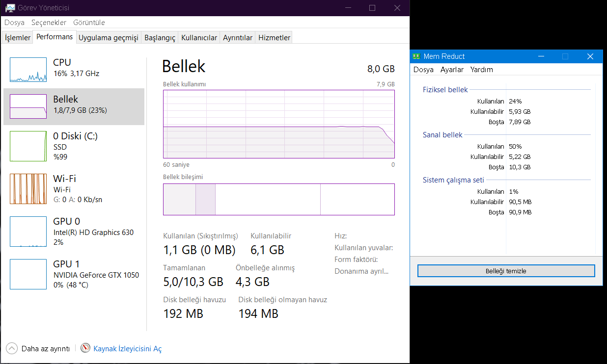Click the Kullanılan yuvalar label

coord(364,247)
